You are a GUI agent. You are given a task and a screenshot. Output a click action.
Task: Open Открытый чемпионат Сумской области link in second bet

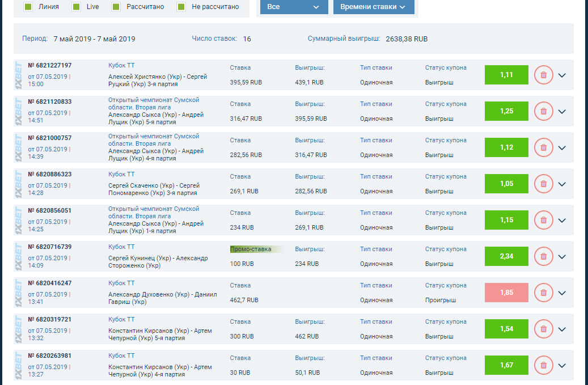pyautogui.click(x=154, y=103)
